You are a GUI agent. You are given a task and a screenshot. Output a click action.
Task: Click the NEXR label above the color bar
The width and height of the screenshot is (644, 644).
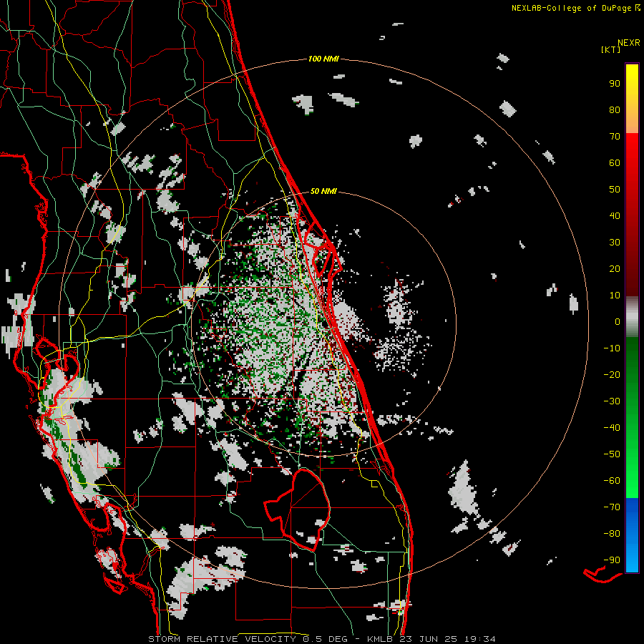629,43
